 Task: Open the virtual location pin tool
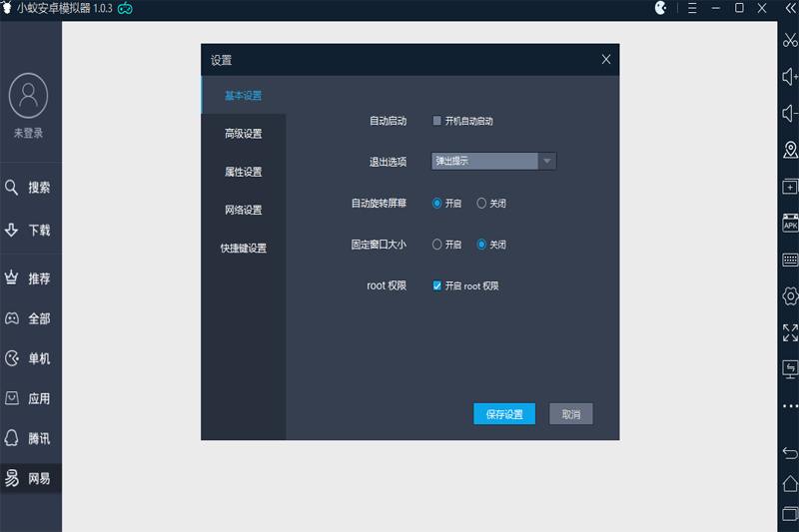(790, 150)
